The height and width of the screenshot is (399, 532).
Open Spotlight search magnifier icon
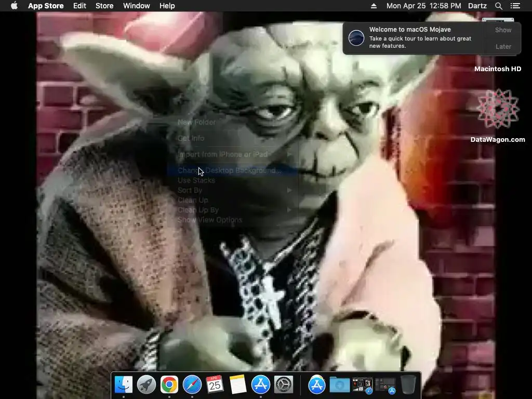click(498, 6)
